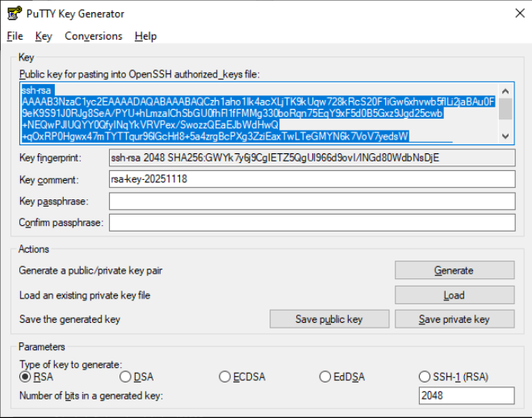Viewport: 532px width, 418px height.
Task: Click Load to open private key file
Action: click(454, 295)
